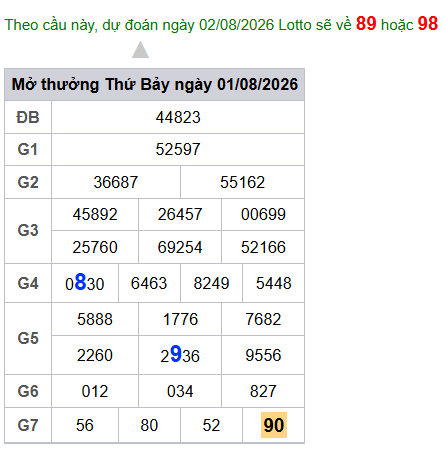Select G3 number 69254
The image size is (443, 450).
180,247
